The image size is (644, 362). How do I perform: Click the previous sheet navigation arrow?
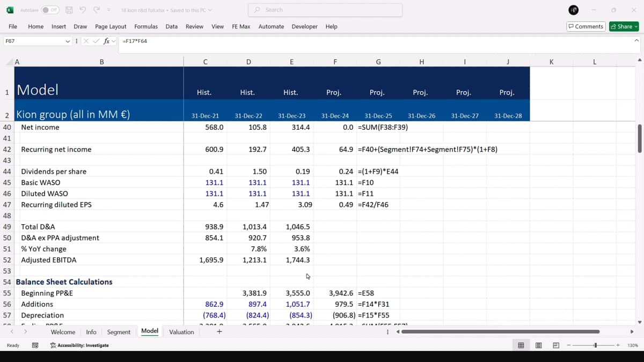point(12,332)
